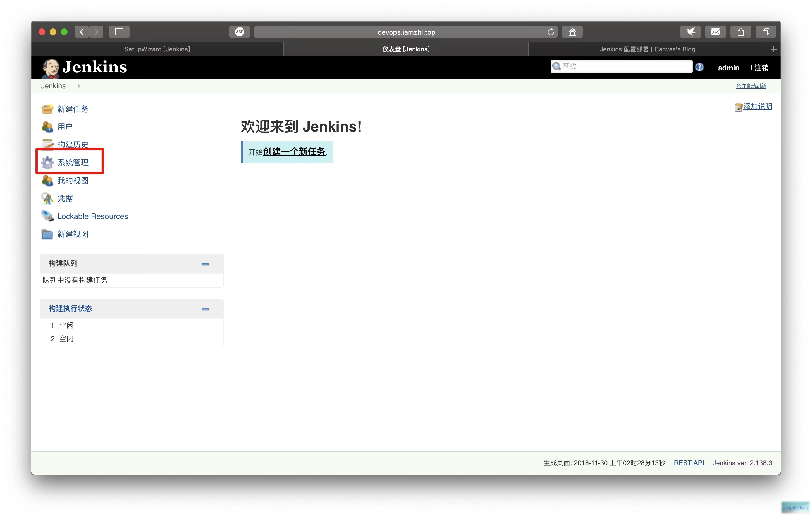Collapse the Build Queue (构建队列) panel
The height and width of the screenshot is (516, 812).
[205, 264]
